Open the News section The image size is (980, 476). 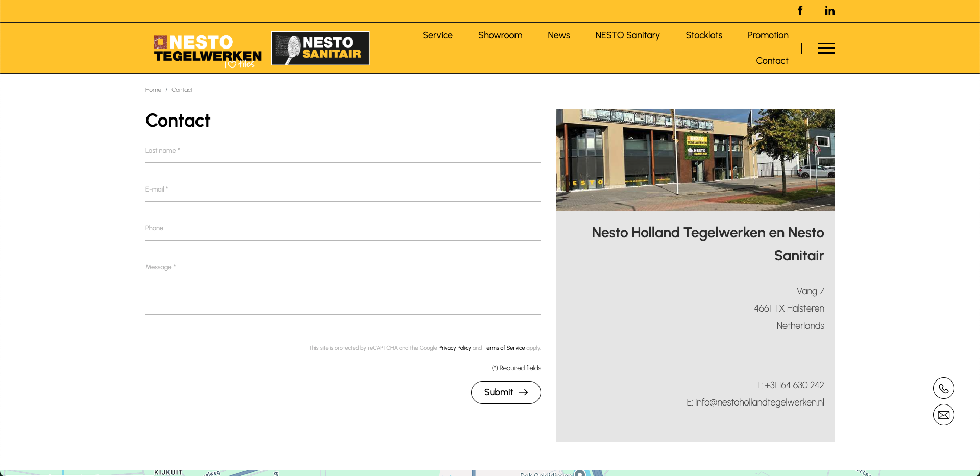pyautogui.click(x=558, y=35)
